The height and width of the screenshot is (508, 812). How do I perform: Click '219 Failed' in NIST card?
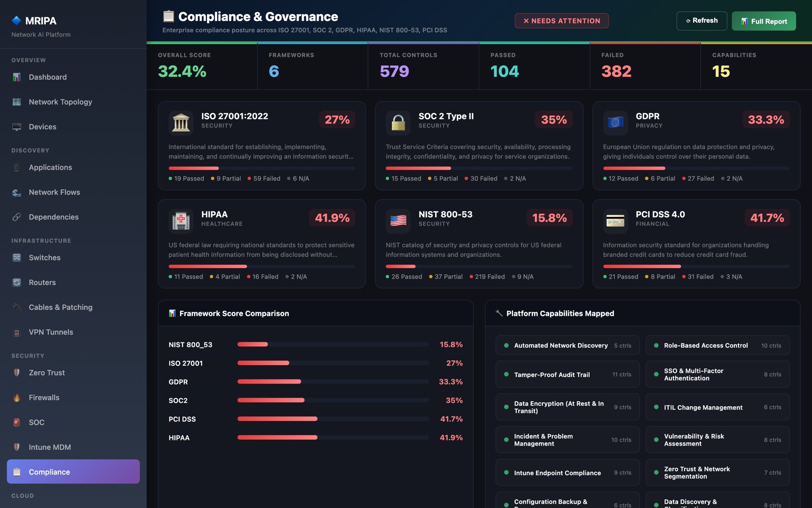point(487,277)
